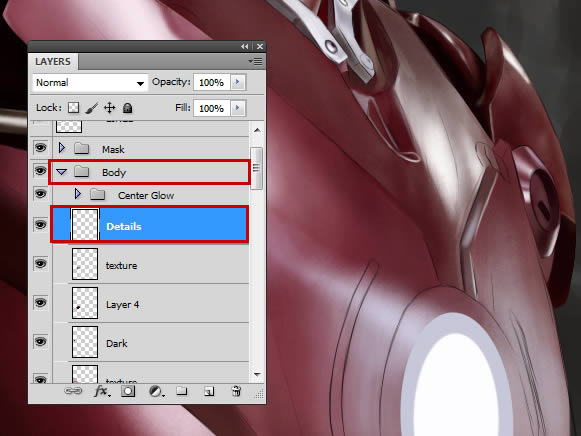Expand the Center Glow group

[77, 194]
